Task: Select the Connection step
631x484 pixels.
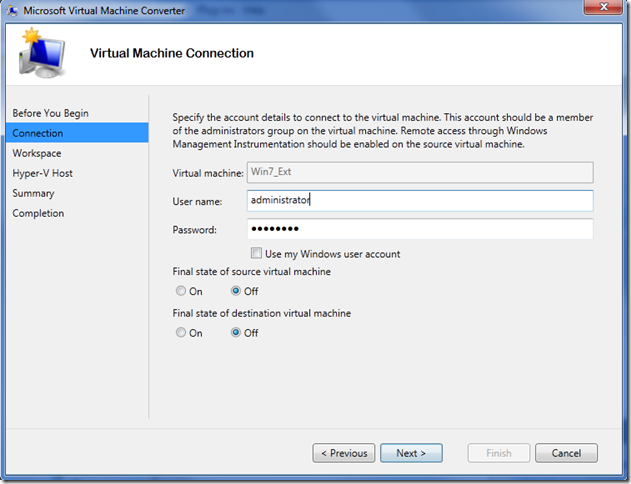Action: [77, 133]
